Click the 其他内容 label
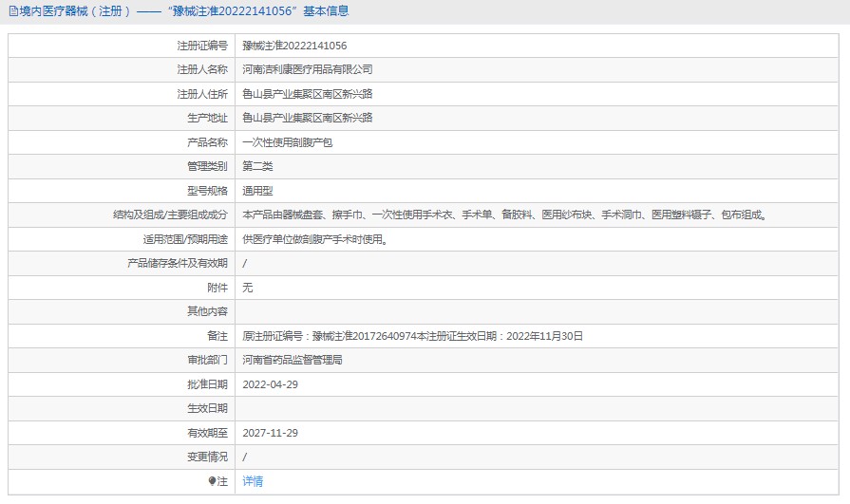This screenshot has height=504, width=850. click(207, 311)
